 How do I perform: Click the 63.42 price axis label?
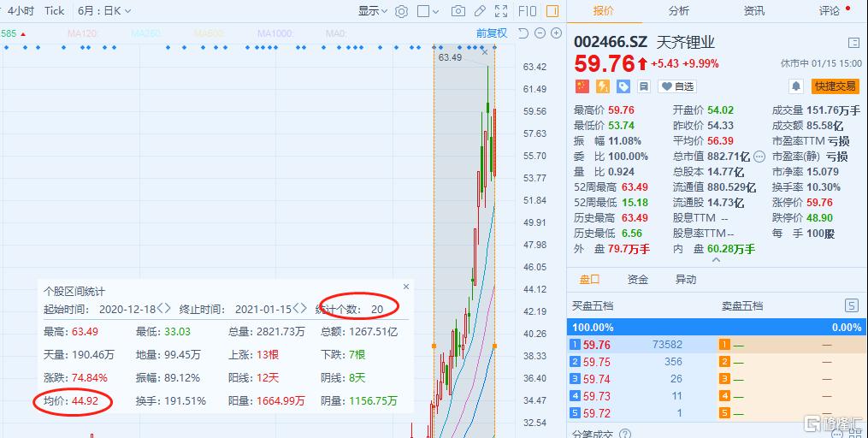pyautogui.click(x=534, y=67)
